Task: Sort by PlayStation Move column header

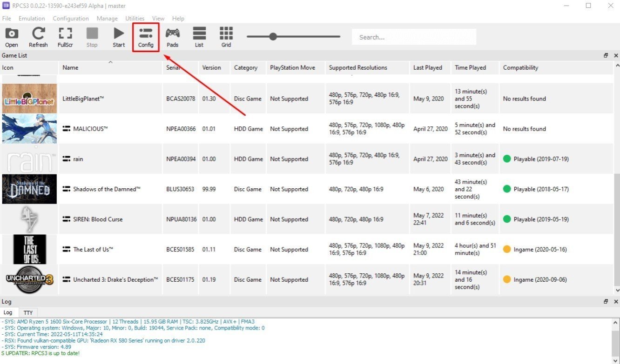Action: [296, 67]
